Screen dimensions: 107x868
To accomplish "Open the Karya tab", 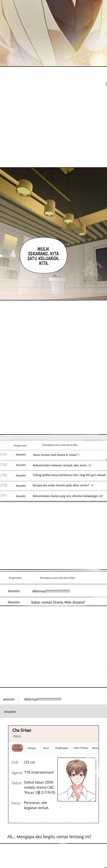I will tap(46, 748).
